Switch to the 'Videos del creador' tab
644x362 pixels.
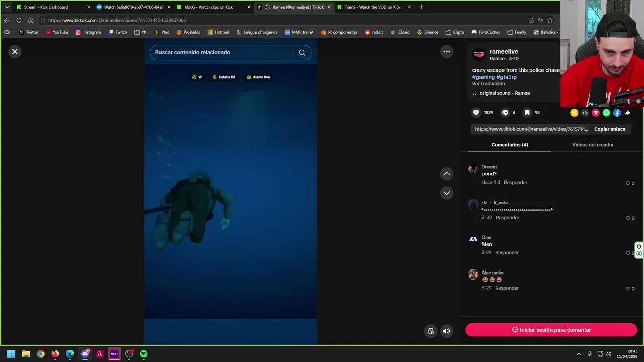[593, 145]
